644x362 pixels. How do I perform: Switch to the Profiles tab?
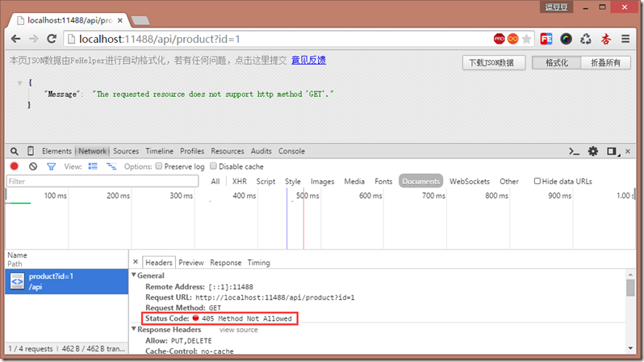(192, 151)
